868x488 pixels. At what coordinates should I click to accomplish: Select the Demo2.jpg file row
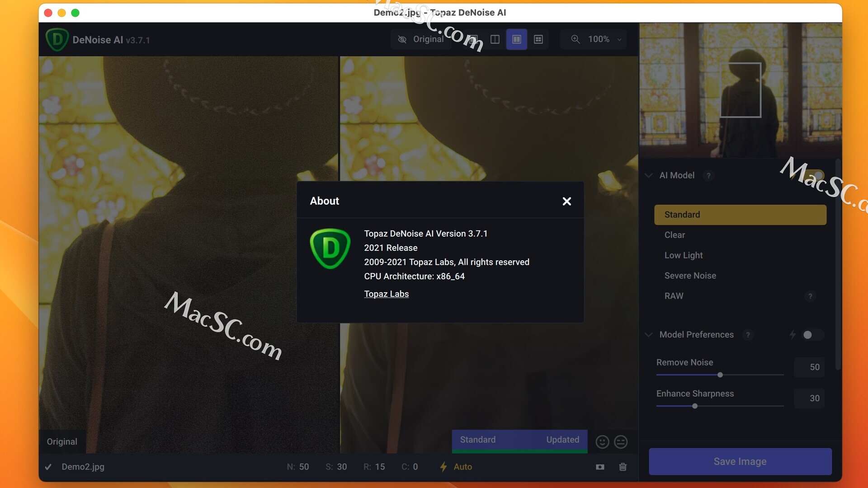[338, 467]
